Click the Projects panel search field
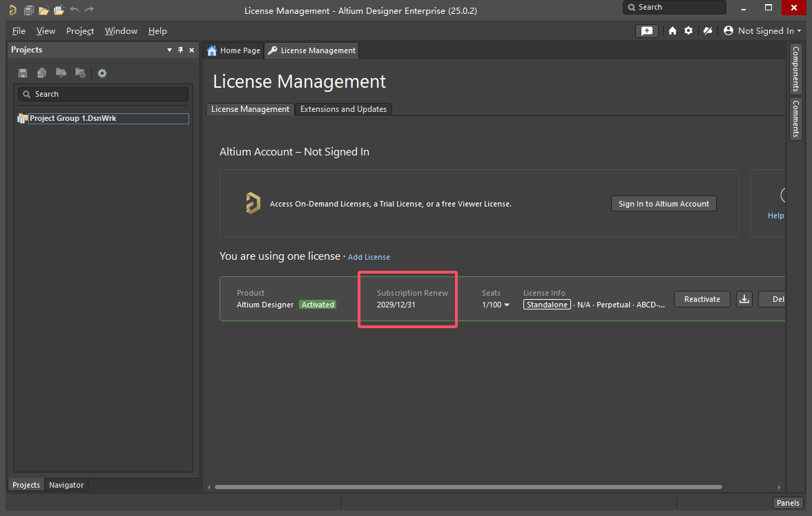Viewport: 812px width, 516px height. (104, 94)
